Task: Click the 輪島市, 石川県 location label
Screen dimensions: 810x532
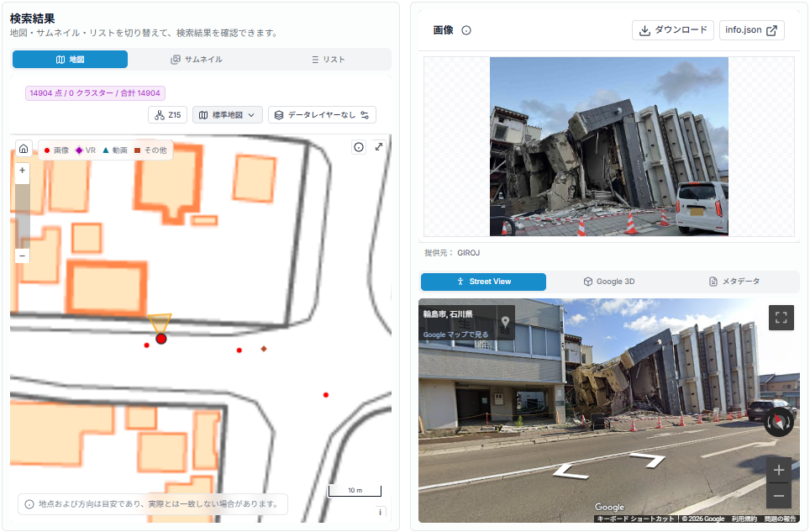Action: click(448, 314)
